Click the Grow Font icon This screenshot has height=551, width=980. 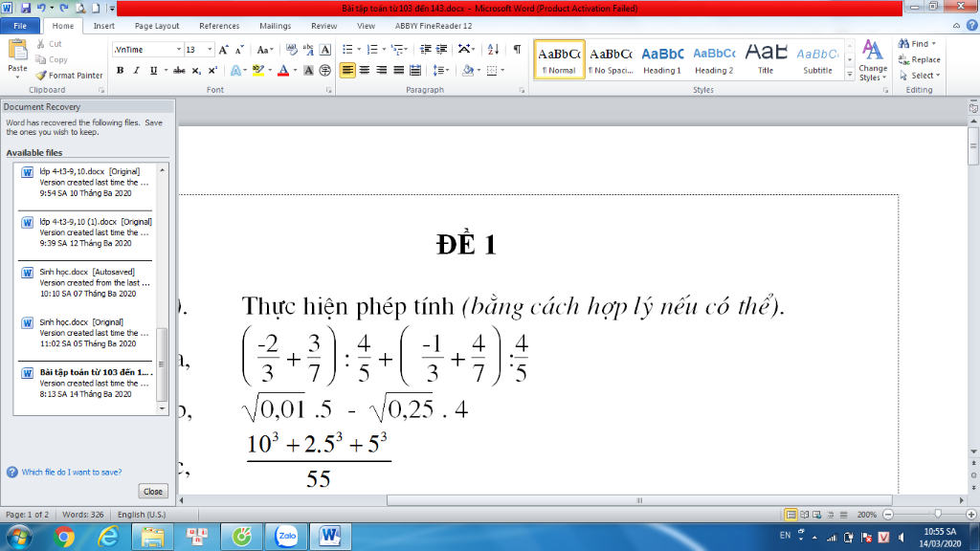(x=224, y=50)
